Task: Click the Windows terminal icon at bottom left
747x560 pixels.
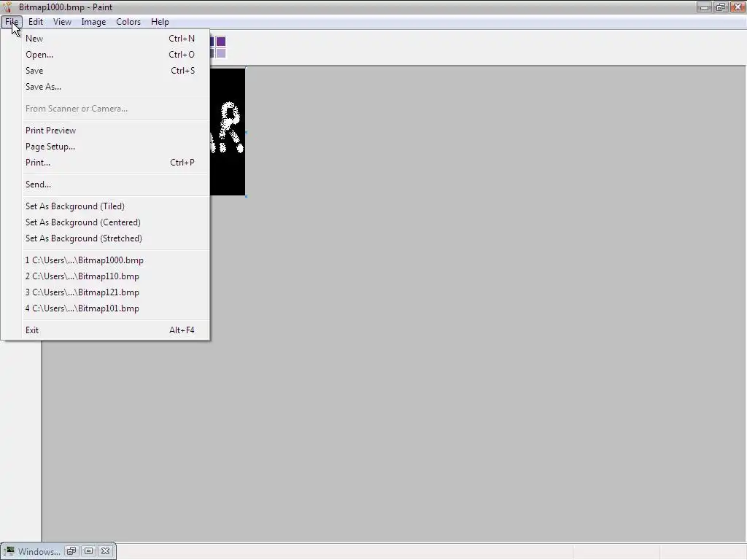Action: point(9,551)
